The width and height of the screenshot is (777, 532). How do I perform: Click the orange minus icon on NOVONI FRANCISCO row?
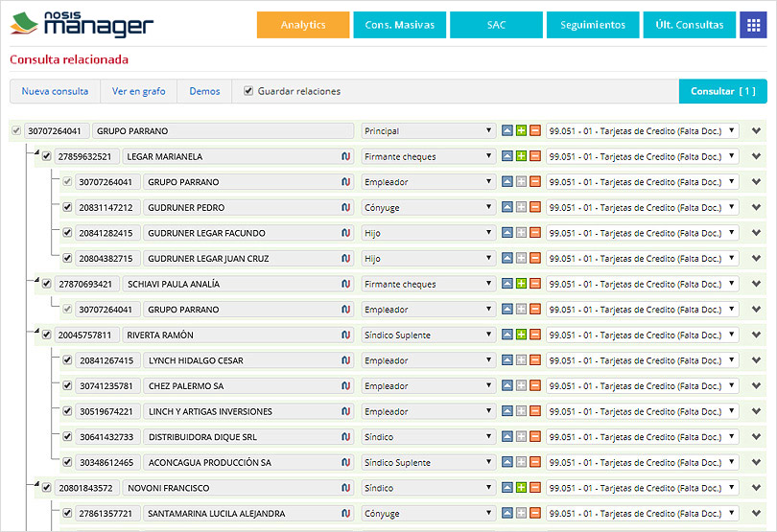click(535, 487)
